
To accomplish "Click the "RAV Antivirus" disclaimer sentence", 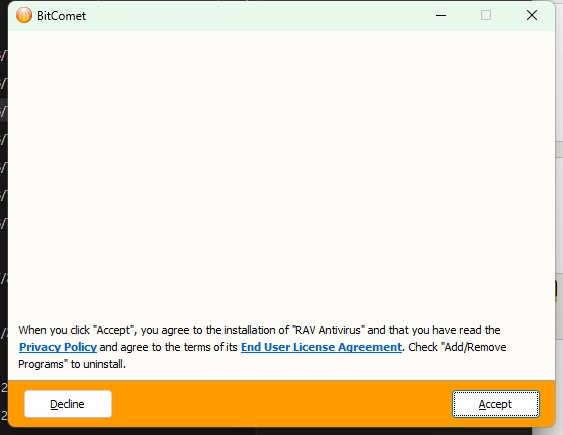I will (259, 330).
